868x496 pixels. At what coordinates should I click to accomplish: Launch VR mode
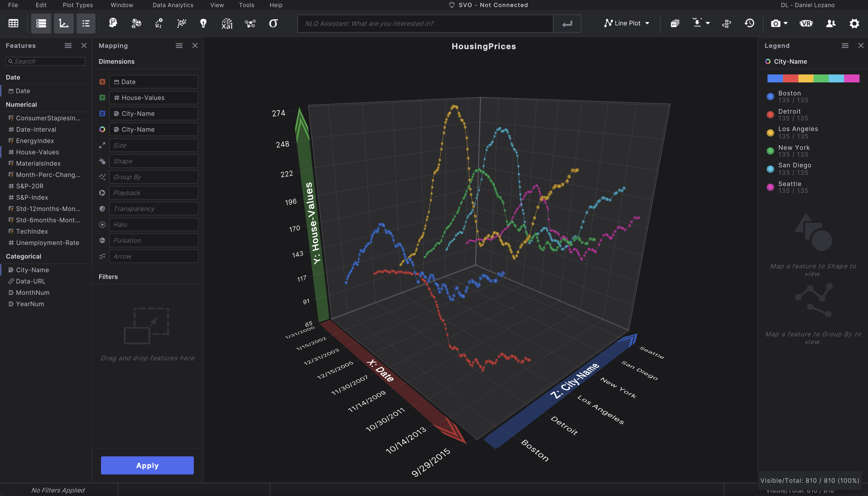806,23
